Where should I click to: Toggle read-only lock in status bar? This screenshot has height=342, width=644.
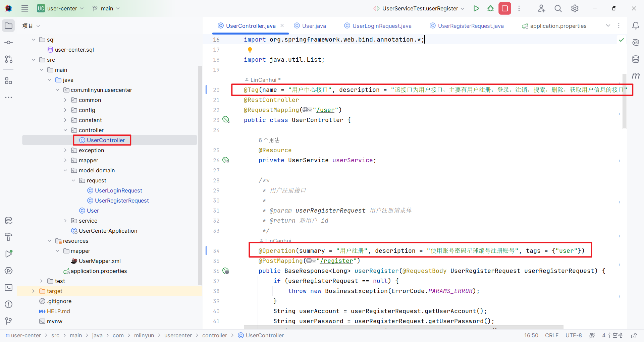[x=634, y=335]
